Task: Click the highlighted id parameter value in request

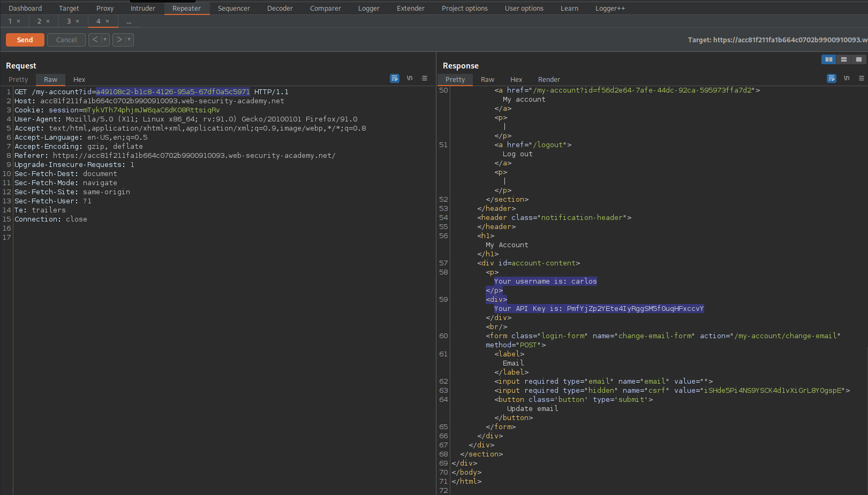Action: coord(173,92)
